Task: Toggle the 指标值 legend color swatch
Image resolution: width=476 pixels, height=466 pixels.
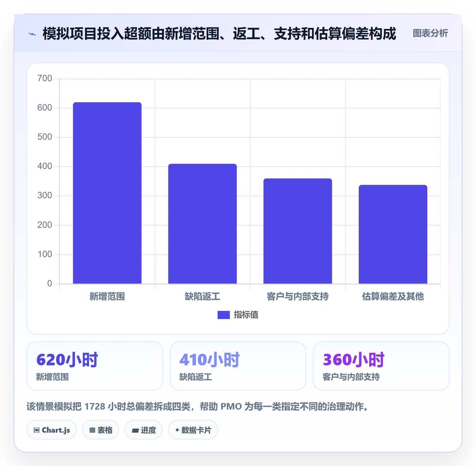Action: point(223,315)
